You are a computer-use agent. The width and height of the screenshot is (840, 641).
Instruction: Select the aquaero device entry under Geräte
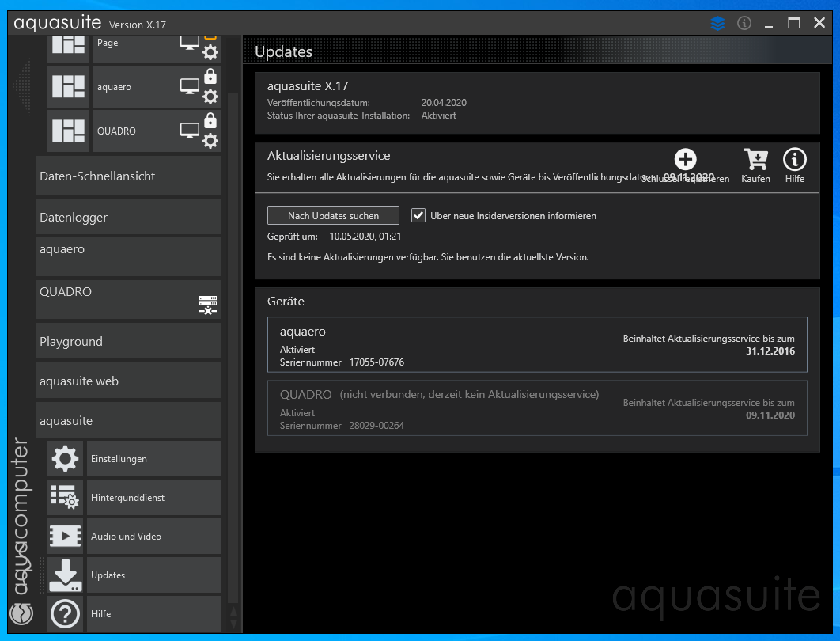[531, 345]
